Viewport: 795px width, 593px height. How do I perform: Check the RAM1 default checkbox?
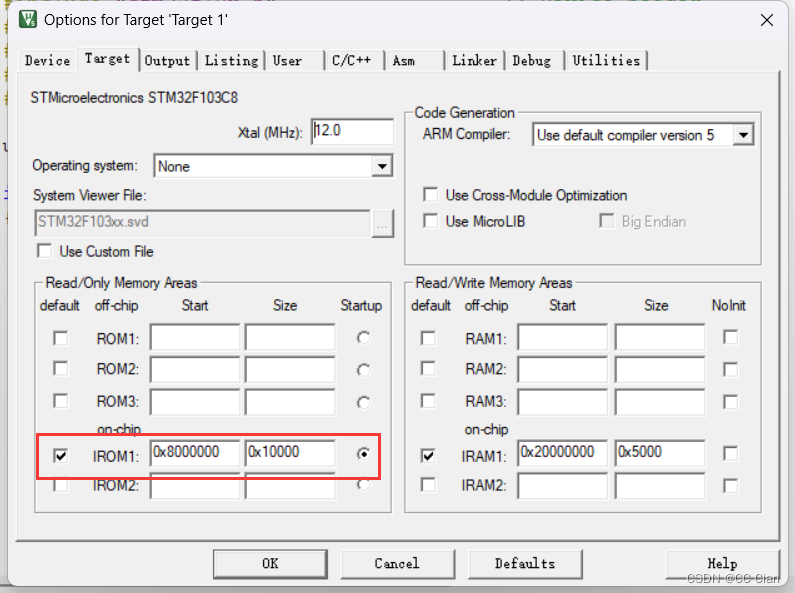point(428,338)
